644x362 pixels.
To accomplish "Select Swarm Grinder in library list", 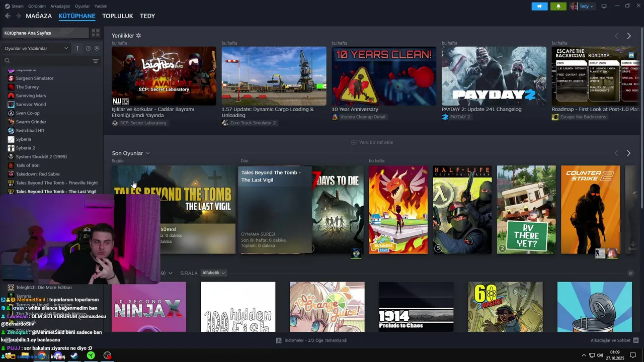I will coord(31,122).
